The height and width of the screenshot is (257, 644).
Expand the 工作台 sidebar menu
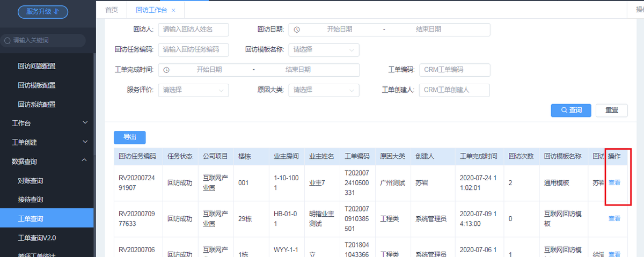point(47,123)
